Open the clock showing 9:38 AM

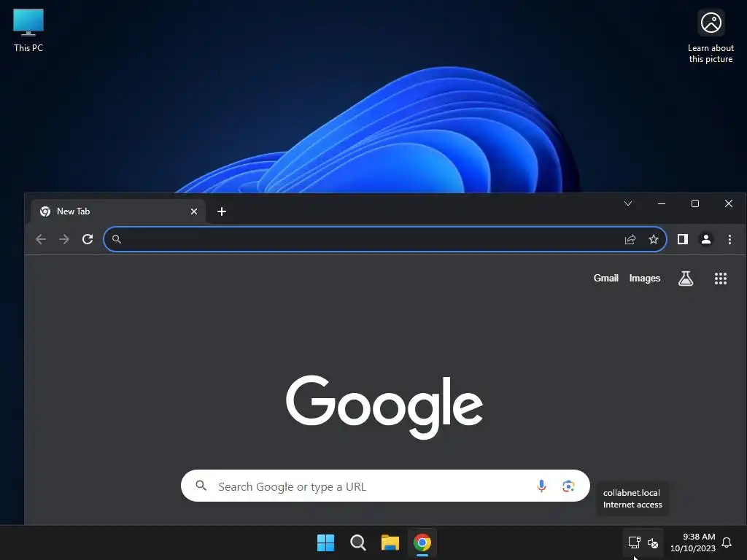[x=693, y=542]
